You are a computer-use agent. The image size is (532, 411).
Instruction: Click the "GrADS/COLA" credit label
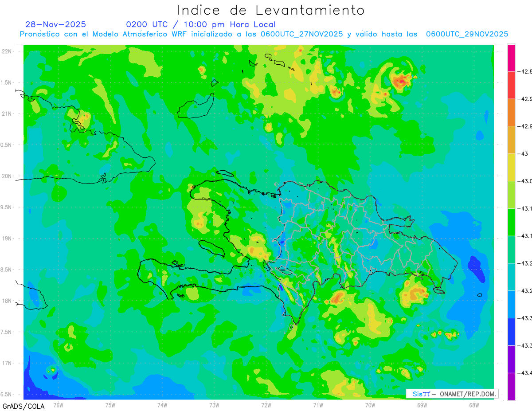click(x=23, y=406)
